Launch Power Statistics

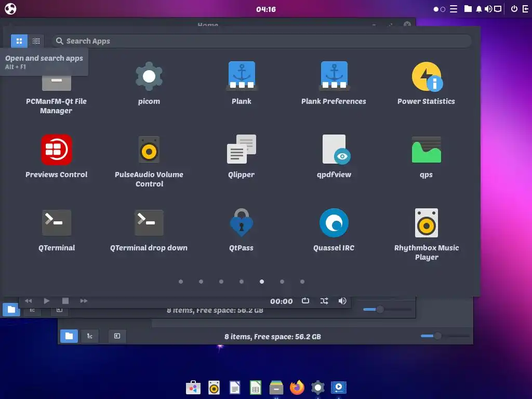pos(426,84)
